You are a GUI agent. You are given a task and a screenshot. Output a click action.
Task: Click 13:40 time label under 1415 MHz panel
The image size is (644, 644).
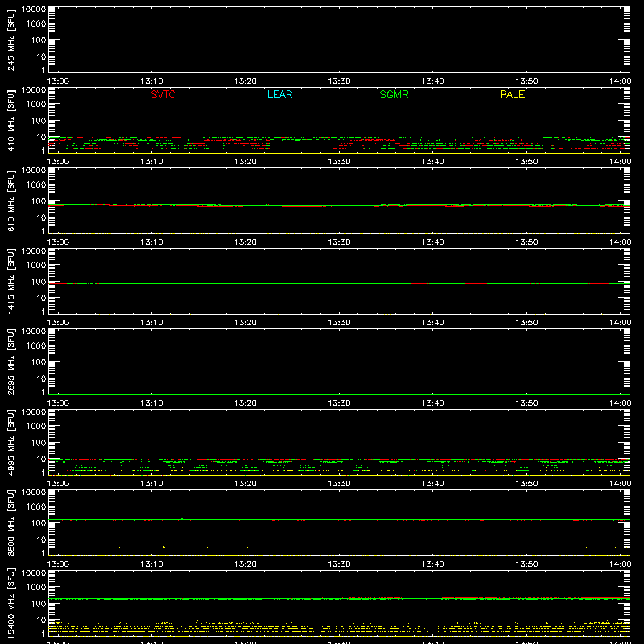(432, 323)
